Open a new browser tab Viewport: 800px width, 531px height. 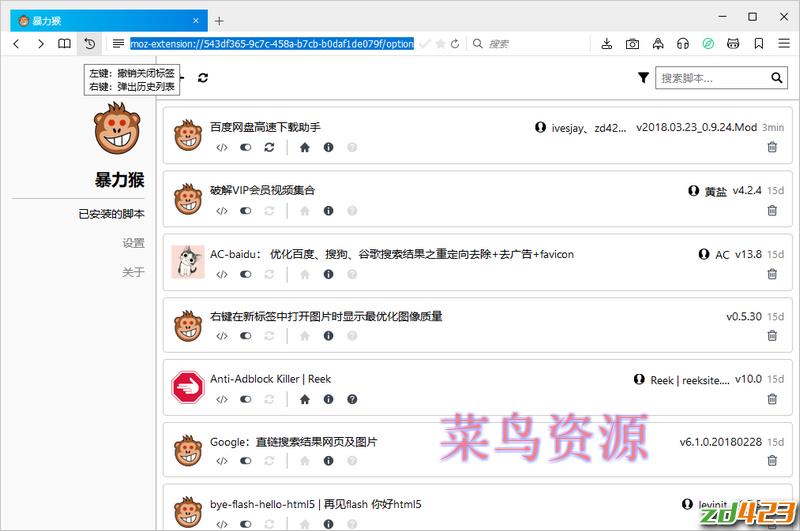click(x=219, y=21)
